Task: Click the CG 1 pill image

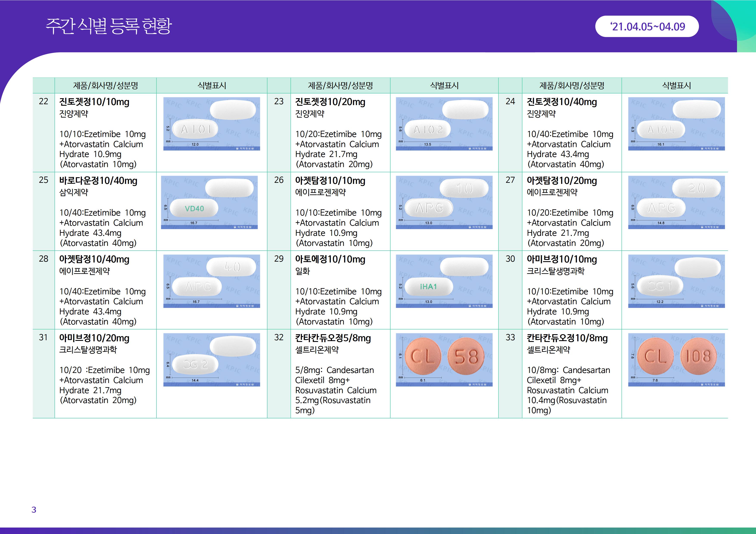Action: click(x=676, y=281)
